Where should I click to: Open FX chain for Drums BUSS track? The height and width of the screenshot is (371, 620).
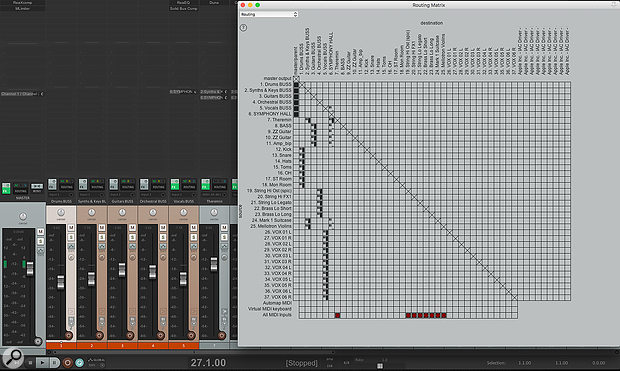coord(52,184)
